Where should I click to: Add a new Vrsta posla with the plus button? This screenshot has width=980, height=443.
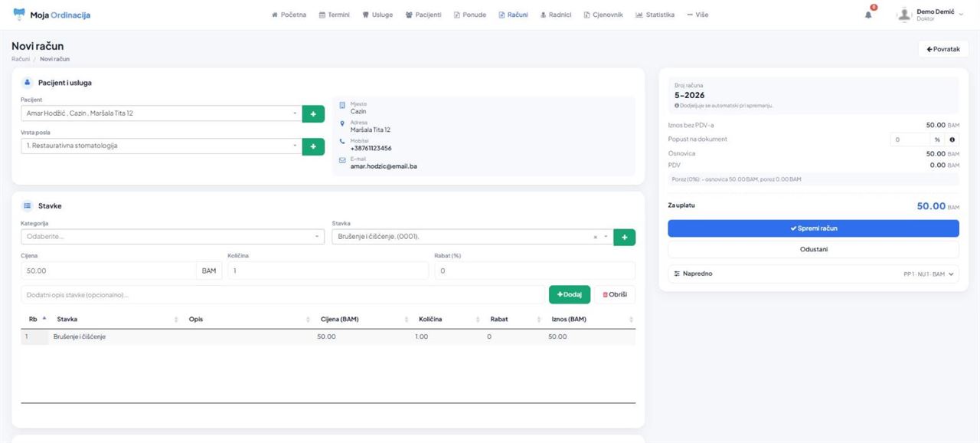[313, 146]
